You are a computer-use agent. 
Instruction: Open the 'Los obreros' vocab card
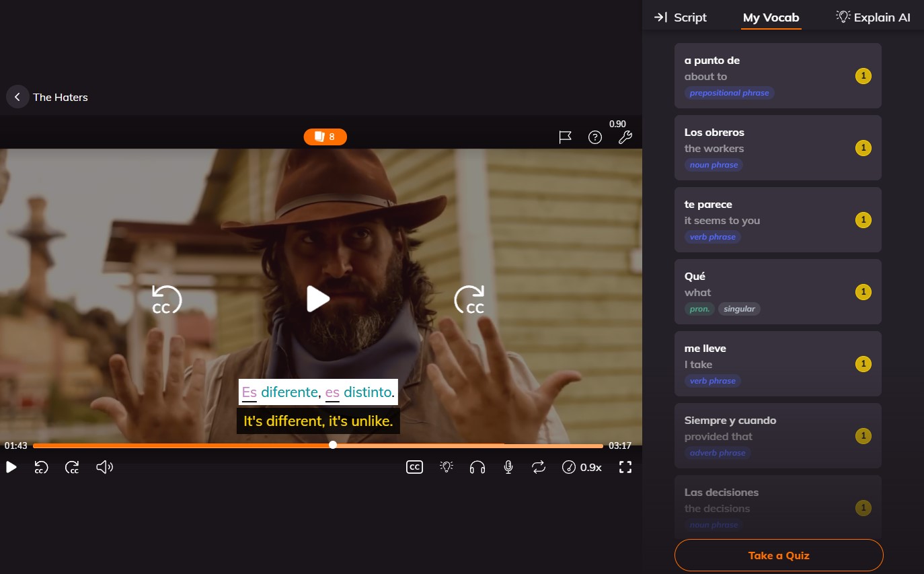coord(777,148)
